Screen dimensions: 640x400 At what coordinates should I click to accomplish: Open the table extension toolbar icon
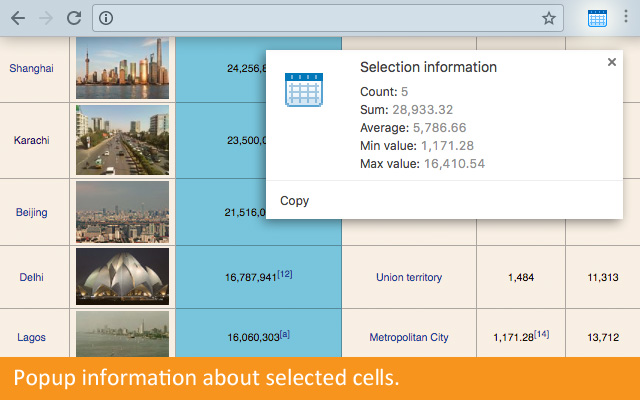[x=597, y=18]
